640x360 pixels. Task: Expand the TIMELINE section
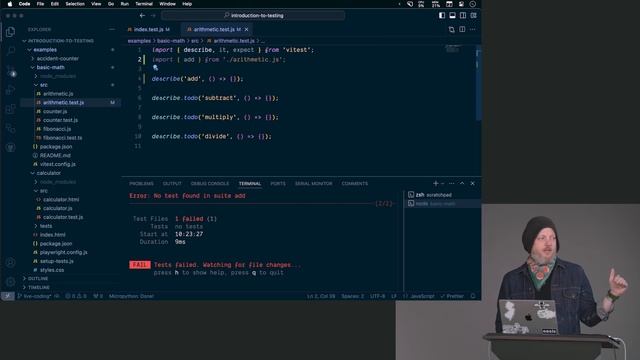[x=39, y=287]
